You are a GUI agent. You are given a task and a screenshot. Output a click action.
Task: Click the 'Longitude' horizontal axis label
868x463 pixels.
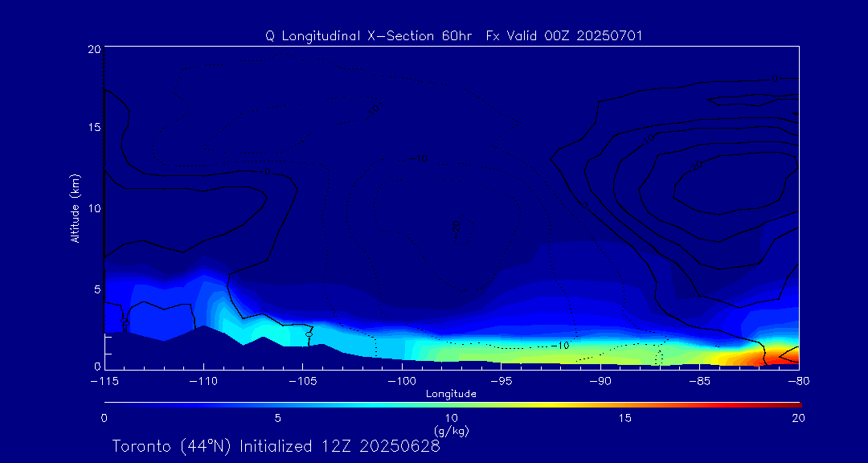pyautogui.click(x=451, y=394)
